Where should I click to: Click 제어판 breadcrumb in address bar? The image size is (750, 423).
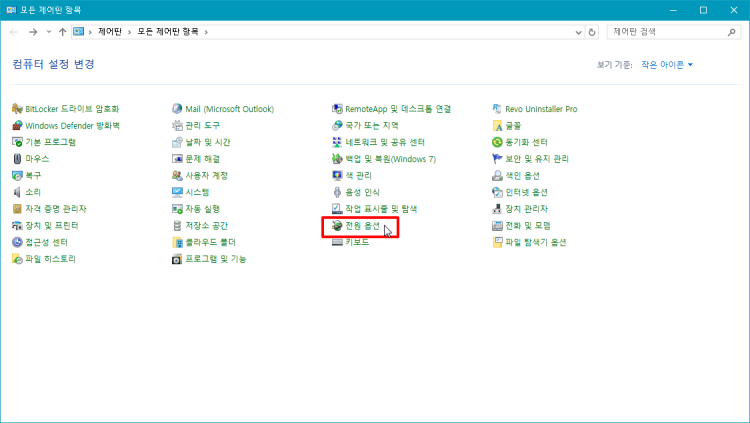click(110, 32)
